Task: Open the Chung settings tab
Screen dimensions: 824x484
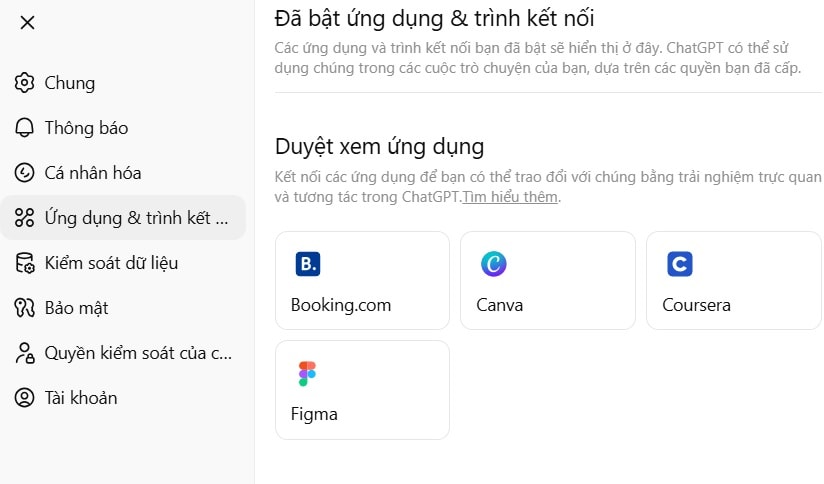Action: coord(70,83)
